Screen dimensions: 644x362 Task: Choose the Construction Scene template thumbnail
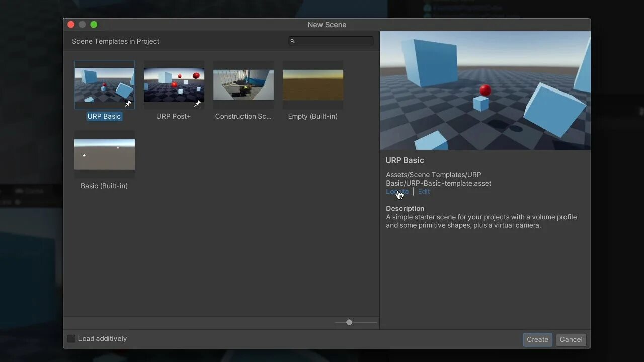tap(244, 85)
